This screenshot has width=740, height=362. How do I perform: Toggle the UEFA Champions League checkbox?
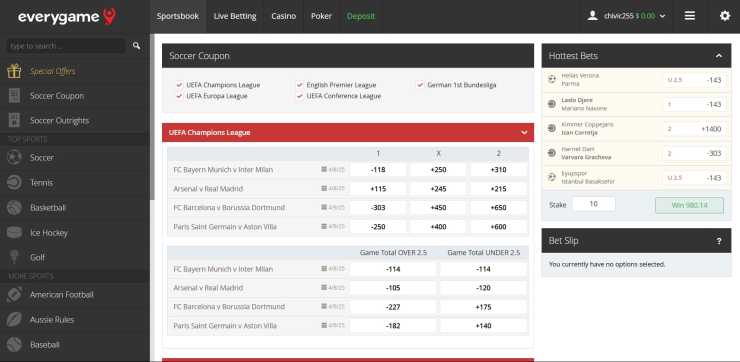(x=179, y=85)
